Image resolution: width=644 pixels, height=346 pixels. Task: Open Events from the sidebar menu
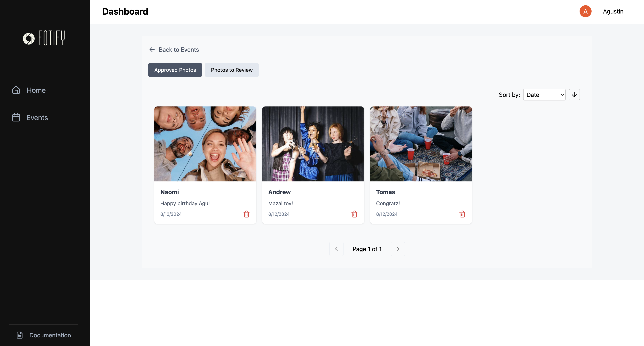(30, 117)
